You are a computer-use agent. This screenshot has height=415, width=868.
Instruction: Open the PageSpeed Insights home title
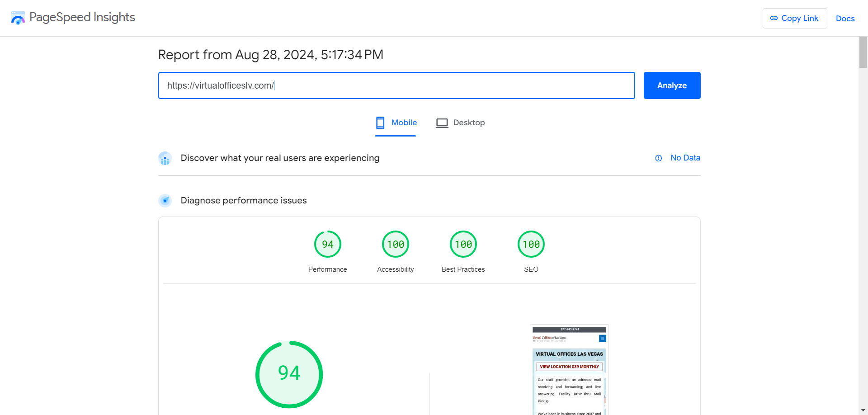[82, 17]
